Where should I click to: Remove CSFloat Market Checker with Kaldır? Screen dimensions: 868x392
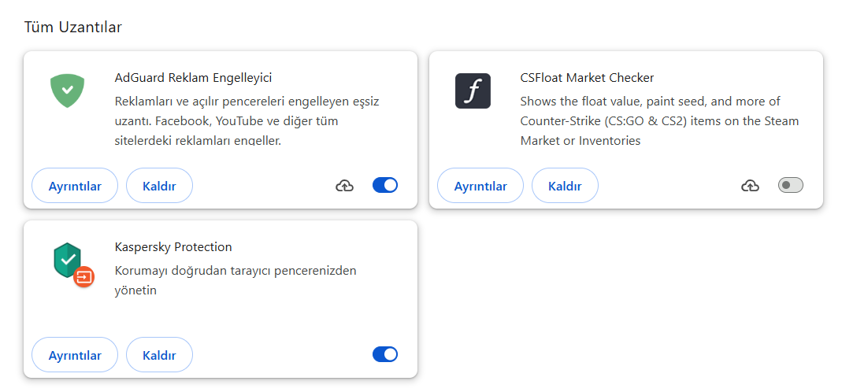tap(565, 186)
